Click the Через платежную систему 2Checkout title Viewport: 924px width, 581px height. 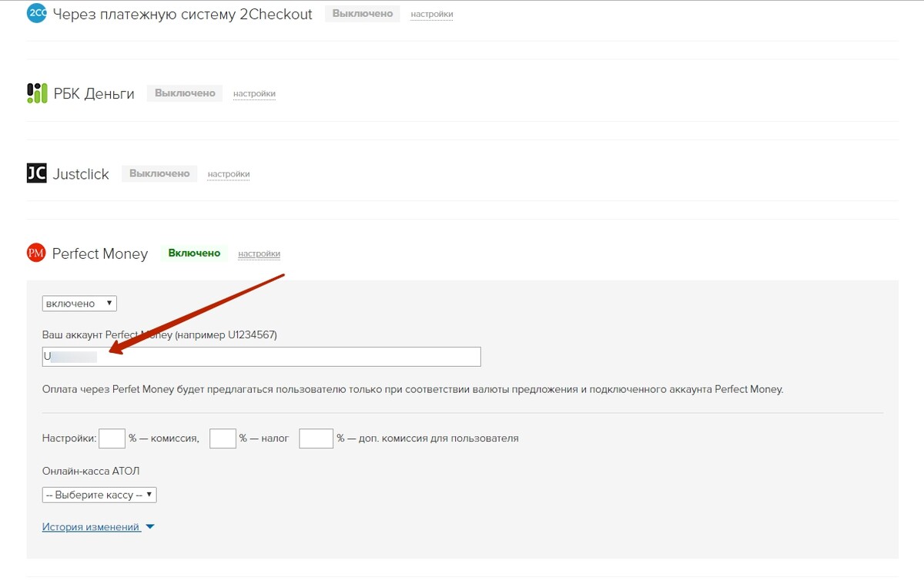pyautogui.click(x=182, y=14)
